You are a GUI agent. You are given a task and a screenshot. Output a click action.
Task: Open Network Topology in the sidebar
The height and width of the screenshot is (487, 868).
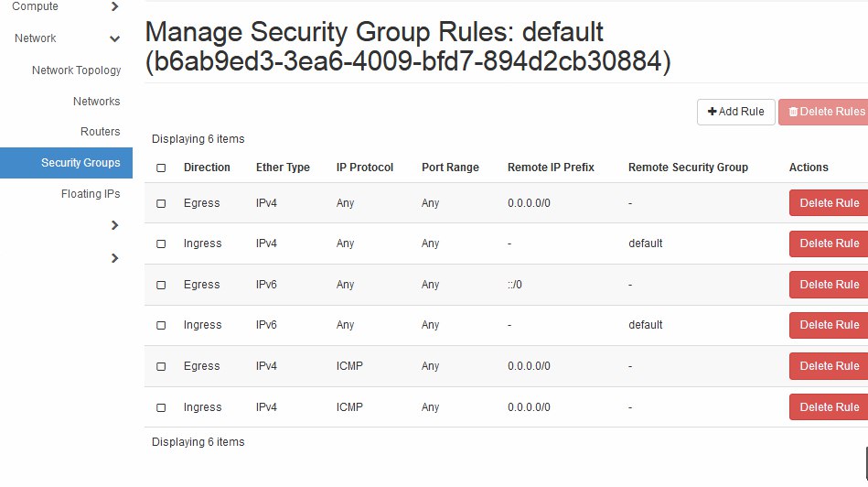[x=77, y=70]
